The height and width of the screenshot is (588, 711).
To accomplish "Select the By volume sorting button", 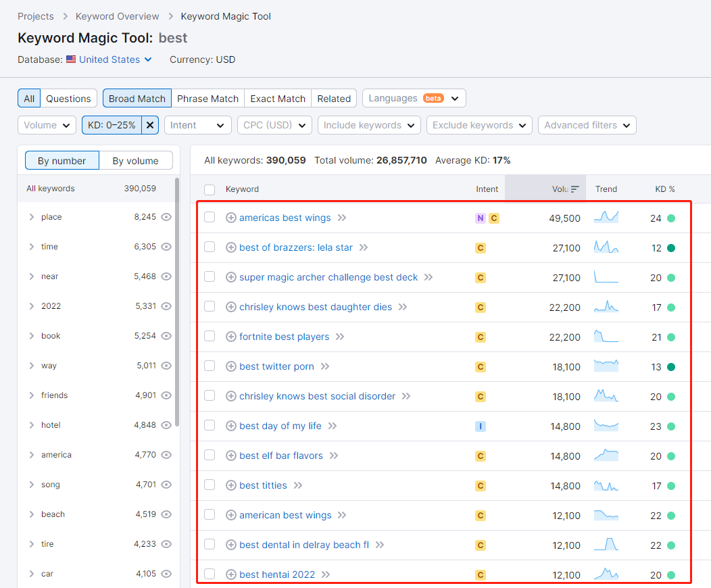I will coord(135,161).
